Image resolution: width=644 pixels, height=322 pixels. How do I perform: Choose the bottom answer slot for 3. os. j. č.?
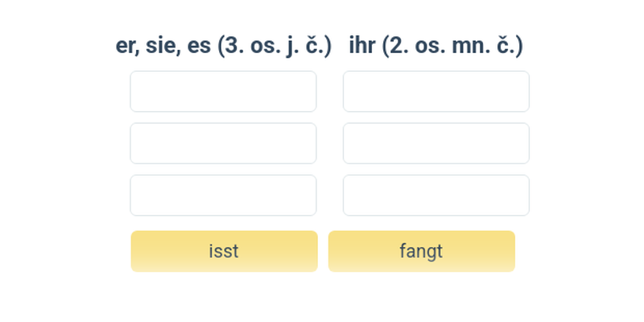pos(223,196)
